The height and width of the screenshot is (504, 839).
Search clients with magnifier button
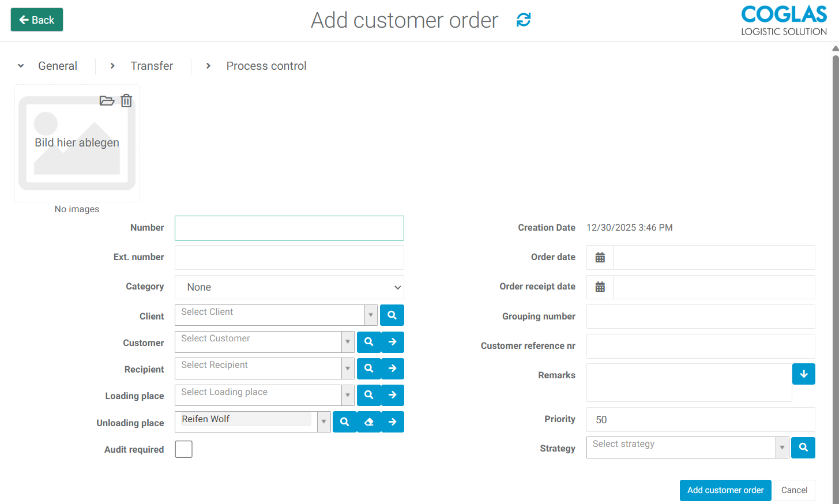pos(392,315)
